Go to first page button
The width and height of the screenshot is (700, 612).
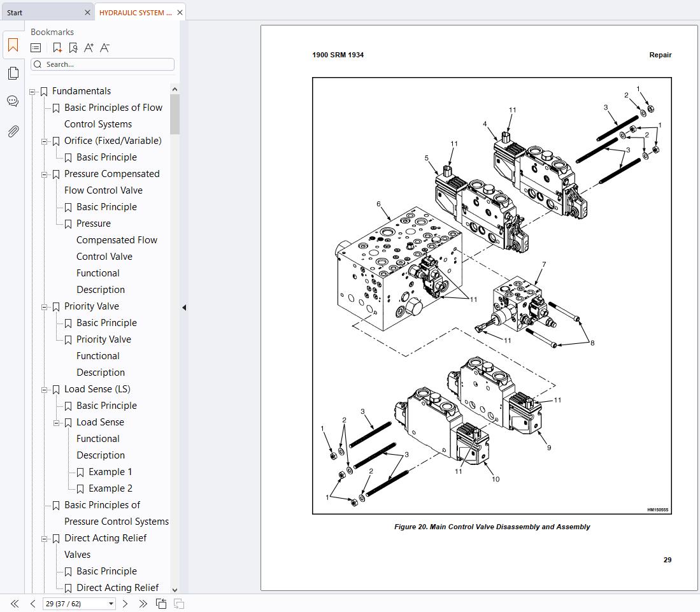pos(15,604)
